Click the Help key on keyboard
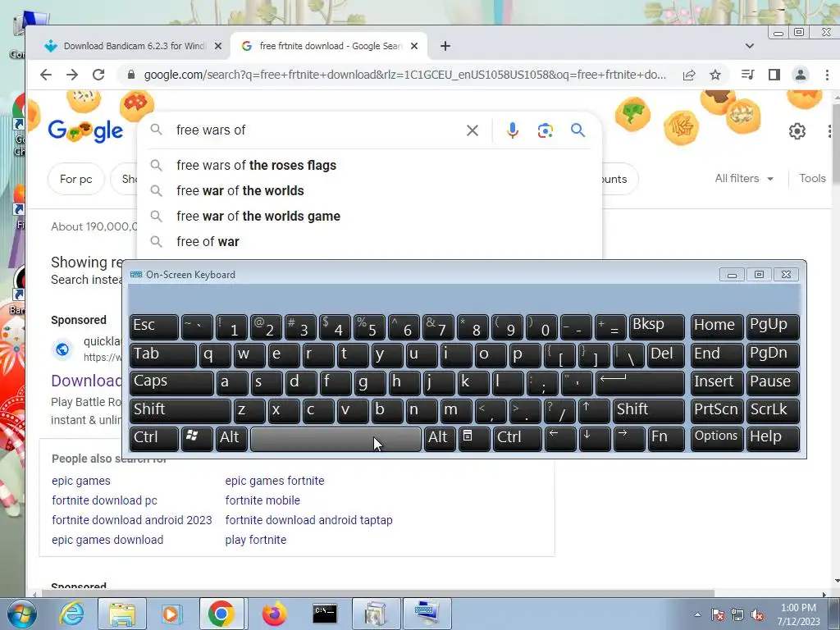Screen dimensions: 840x630 click(773, 438)
